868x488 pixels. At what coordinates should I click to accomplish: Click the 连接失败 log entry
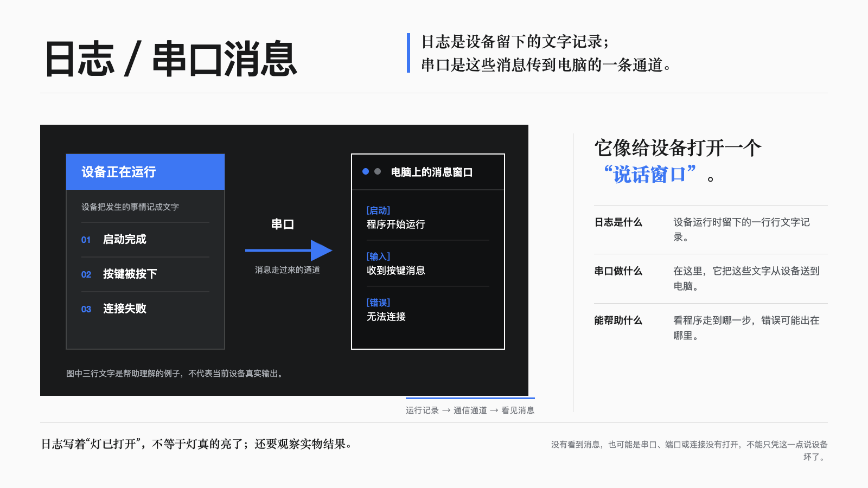coord(125,309)
